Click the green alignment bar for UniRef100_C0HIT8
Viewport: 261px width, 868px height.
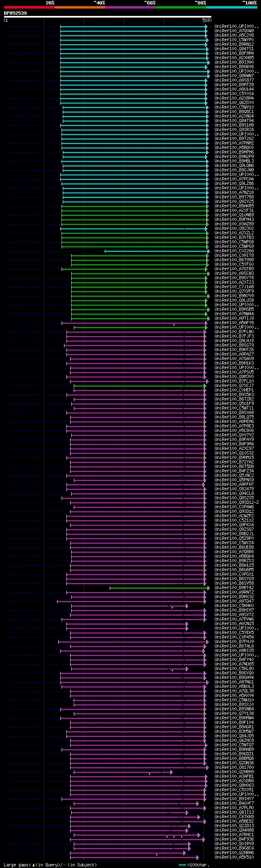(x=139, y=256)
